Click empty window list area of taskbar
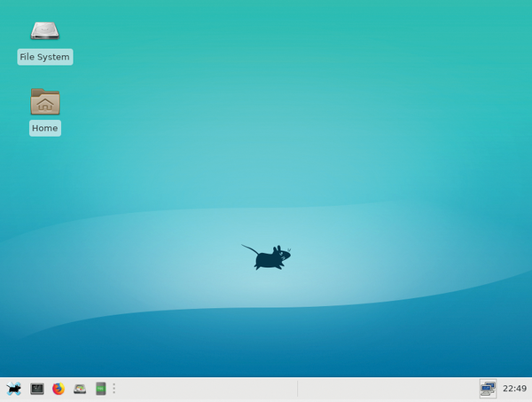Image resolution: width=532 pixels, height=402 pixels. [x=204, y=389]
